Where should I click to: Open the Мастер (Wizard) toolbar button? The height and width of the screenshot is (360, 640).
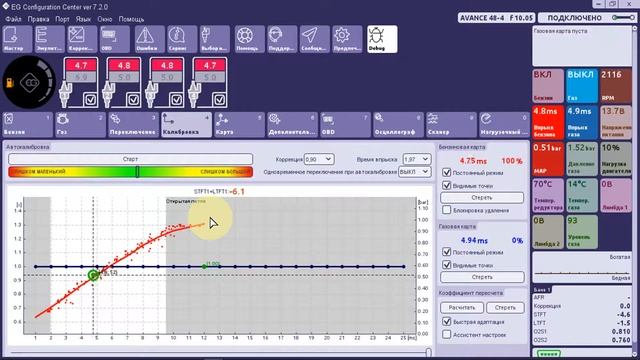tap(17, 39)
